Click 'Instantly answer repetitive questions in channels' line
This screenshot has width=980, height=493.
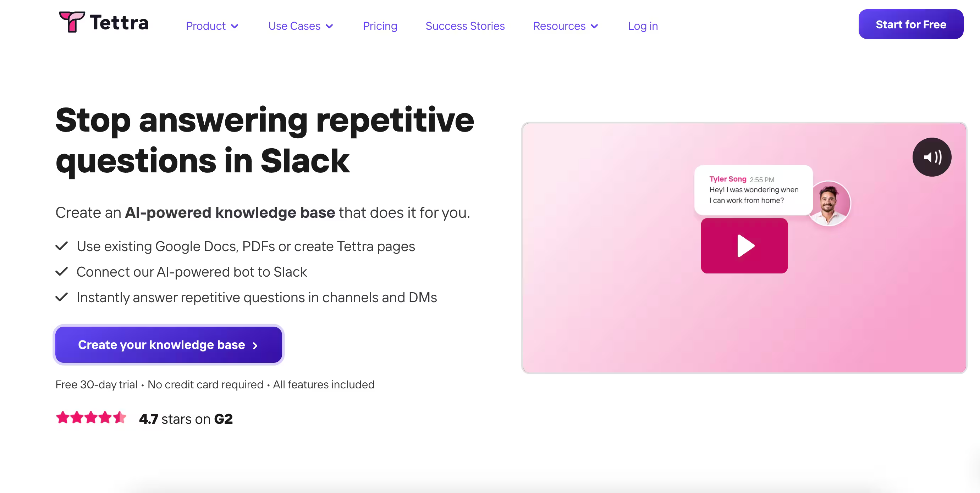coord(257,298)
